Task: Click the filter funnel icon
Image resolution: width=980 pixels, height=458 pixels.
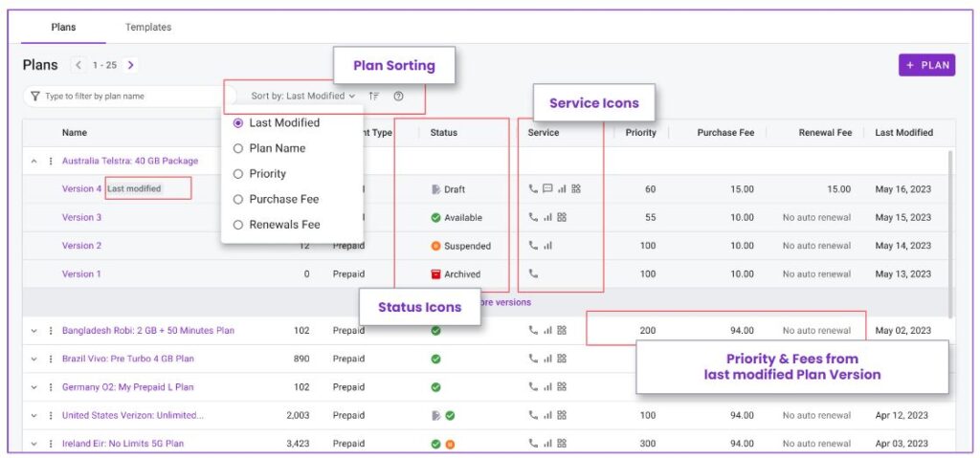Action: (x=35, y=97)
